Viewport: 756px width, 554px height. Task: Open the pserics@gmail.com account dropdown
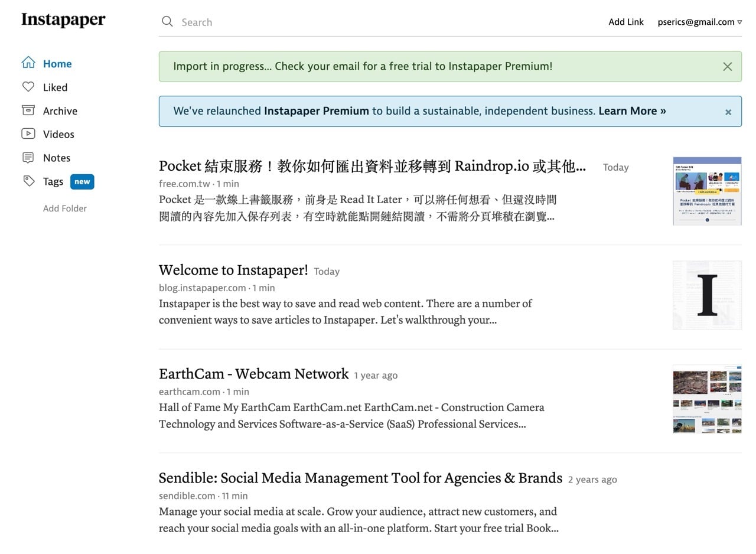pyautogui.click(x=699, y=22)
